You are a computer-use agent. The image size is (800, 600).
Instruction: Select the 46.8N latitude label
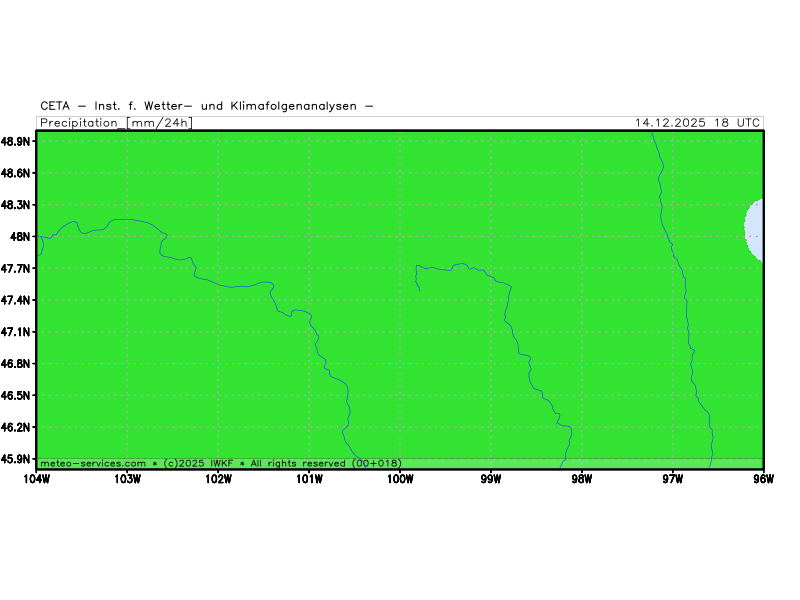[17, 364]
